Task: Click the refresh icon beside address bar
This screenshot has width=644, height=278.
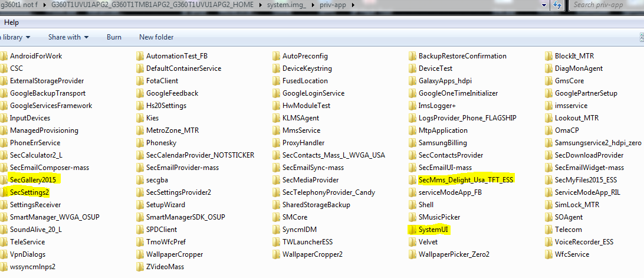Action: [x=557, y=5]
